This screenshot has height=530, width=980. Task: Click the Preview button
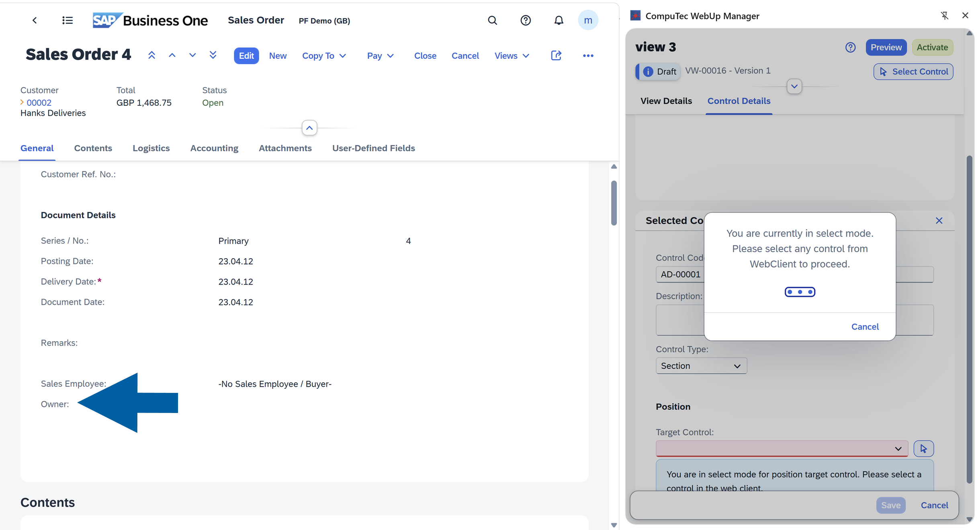click(x=886, y=47)
